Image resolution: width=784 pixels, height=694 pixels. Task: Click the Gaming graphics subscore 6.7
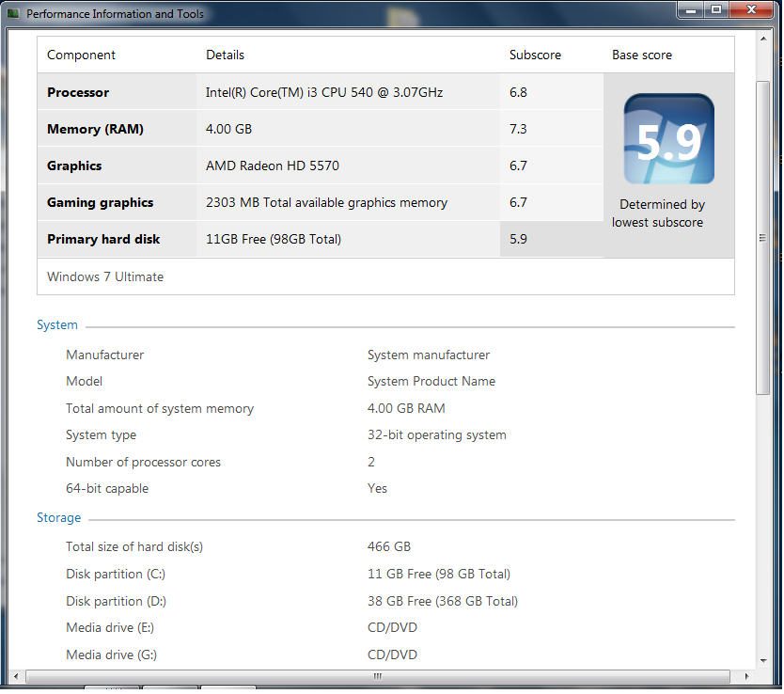518,202
